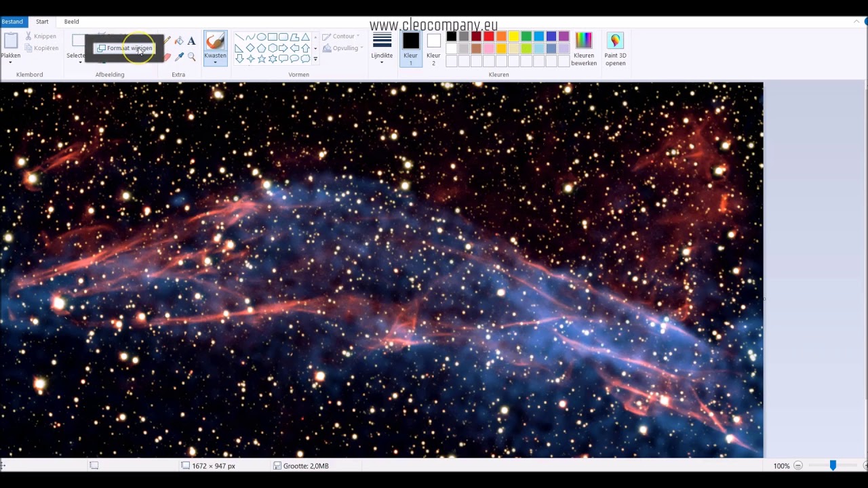Image resolution: width=868 pixels, height=488 pixels.
Task: Choose the polygon shape
Action: 294,37
